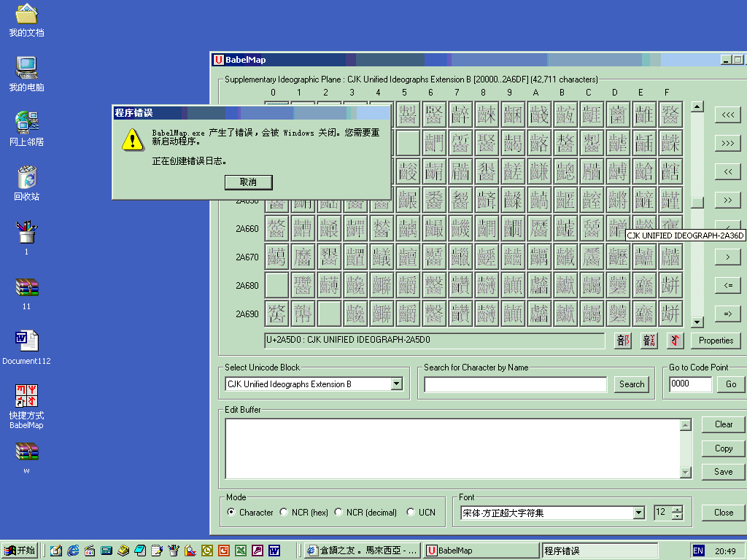The width and height of the screenshot is (747, 560).
Task: Select the empty cell at row 2A680 column 0
Action: 276,286
